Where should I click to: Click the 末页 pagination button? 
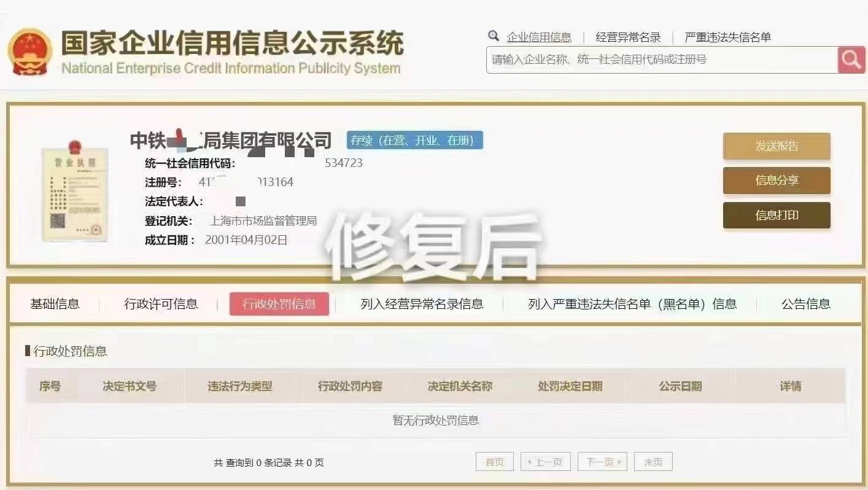click(x=653, y=462)
